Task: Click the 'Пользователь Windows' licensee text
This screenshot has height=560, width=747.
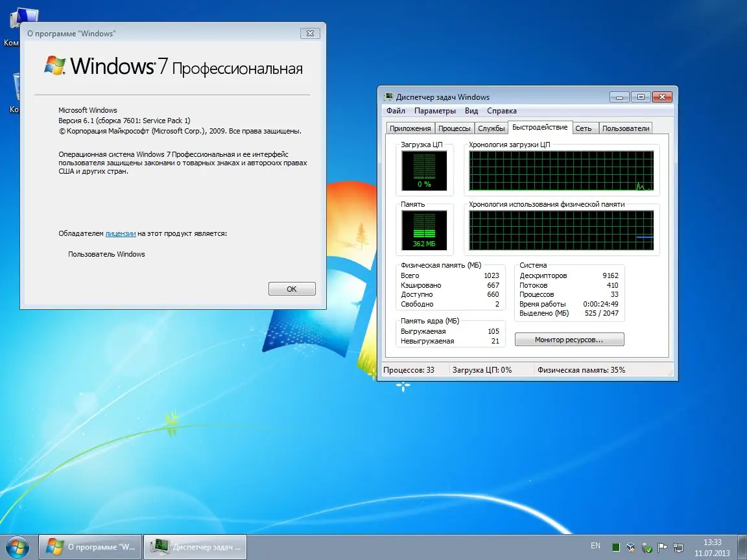Action: coord(106,254)
